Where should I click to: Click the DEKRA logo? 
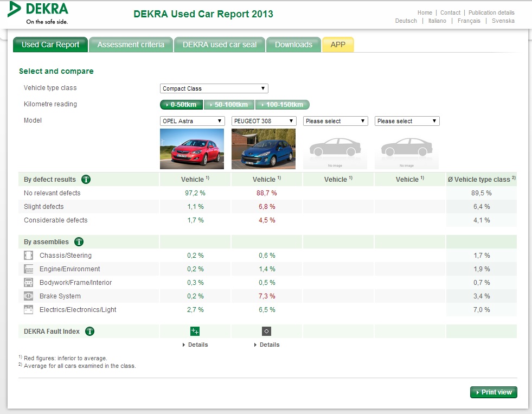pyautogui.click(x=39, y=13)
